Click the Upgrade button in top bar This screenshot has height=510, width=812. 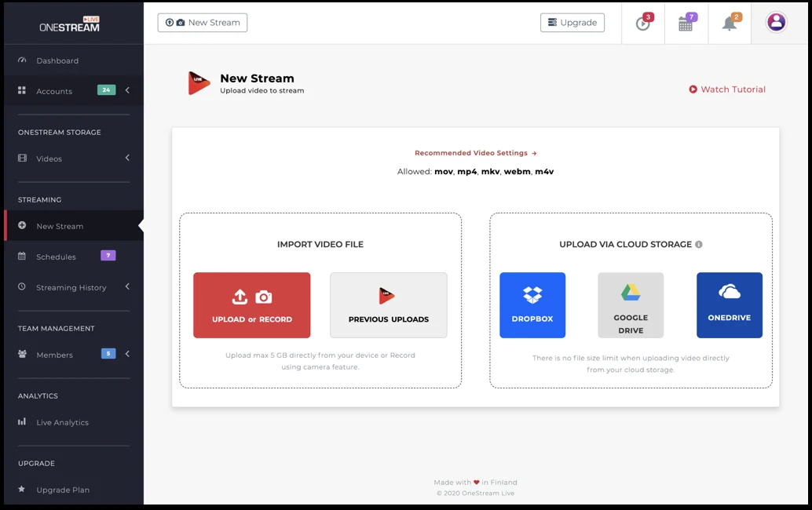572,23
